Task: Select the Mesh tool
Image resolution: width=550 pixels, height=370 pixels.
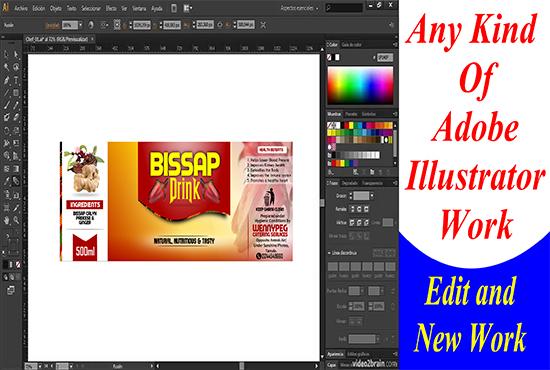Action: click(x=6, y=169)
